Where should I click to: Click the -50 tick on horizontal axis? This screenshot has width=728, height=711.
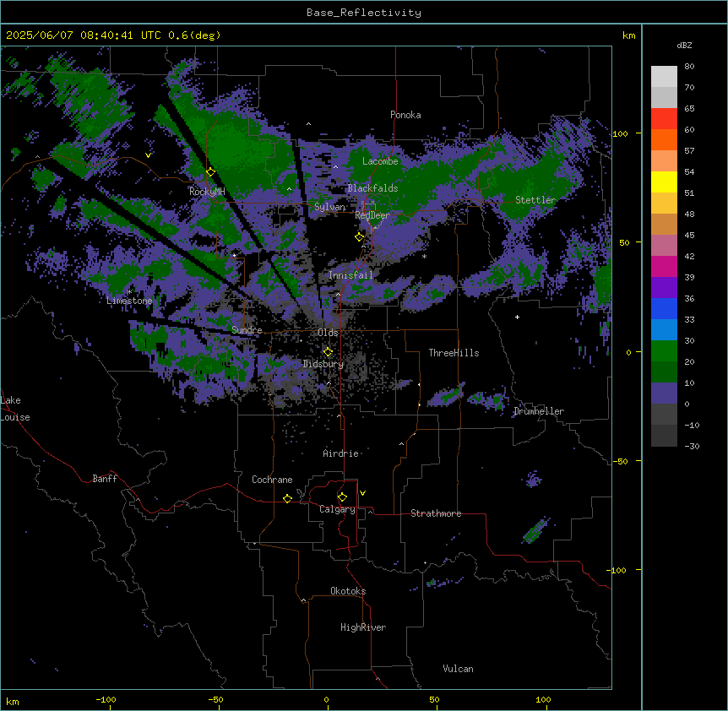[215, 699]
